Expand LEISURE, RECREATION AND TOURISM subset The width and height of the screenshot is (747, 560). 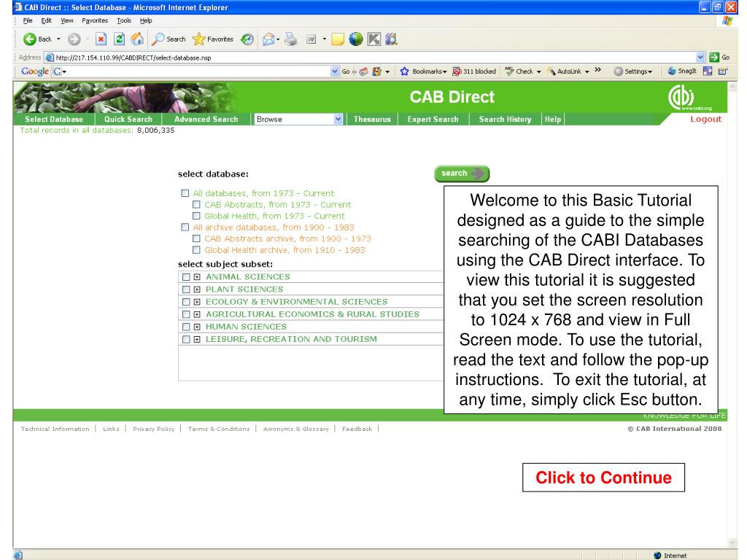point(197,339)
